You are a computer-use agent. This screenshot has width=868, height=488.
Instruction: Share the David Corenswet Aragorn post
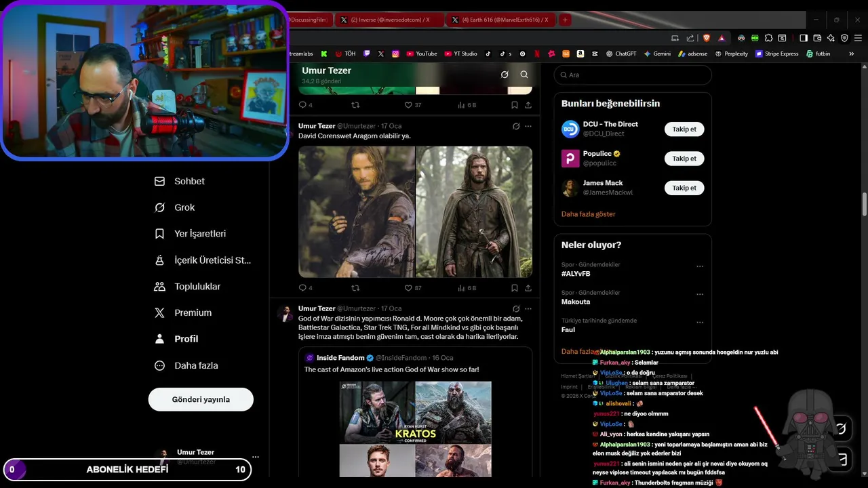(x=528, y=288)
